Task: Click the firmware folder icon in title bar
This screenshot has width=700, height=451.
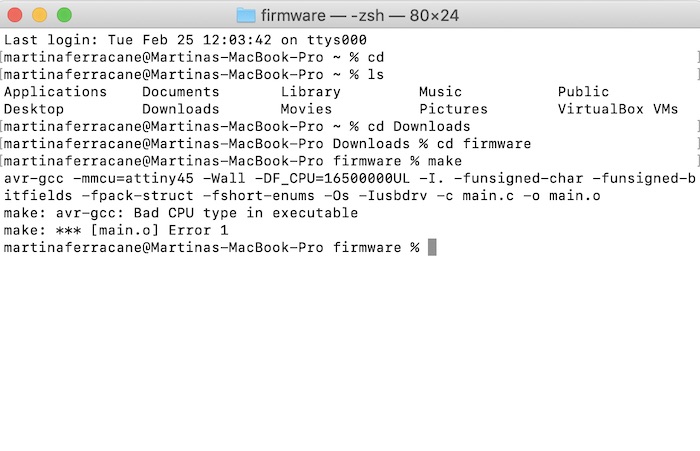Action: [x=246, y=15]
